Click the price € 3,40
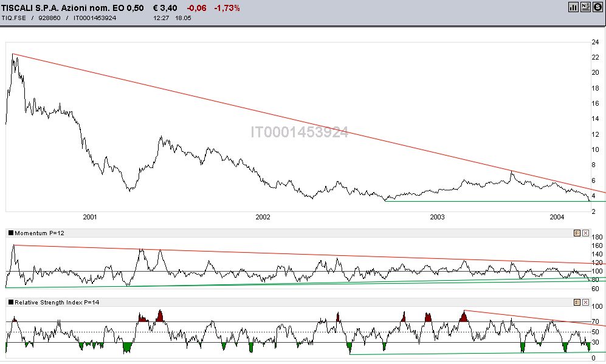This screenshot has height=364, width=606. click(x=165, y=8)
